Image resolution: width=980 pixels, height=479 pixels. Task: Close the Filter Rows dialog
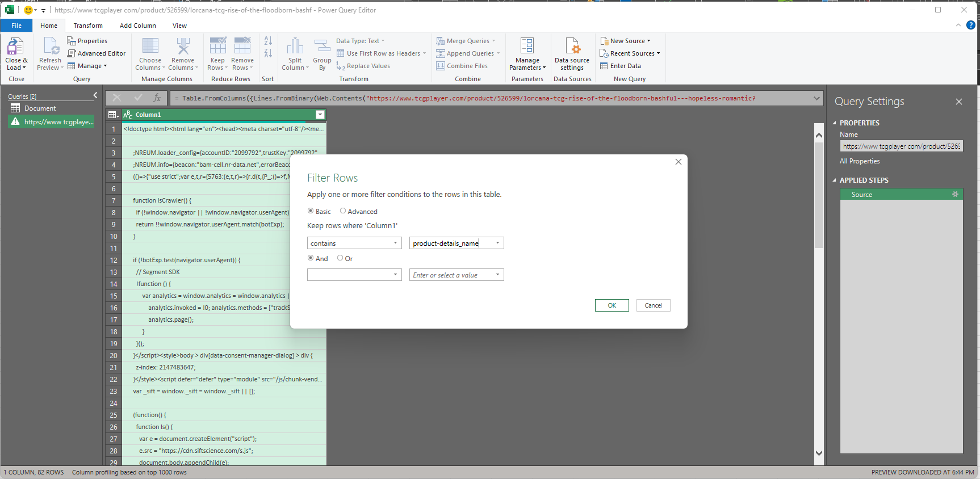click(679, 162)
